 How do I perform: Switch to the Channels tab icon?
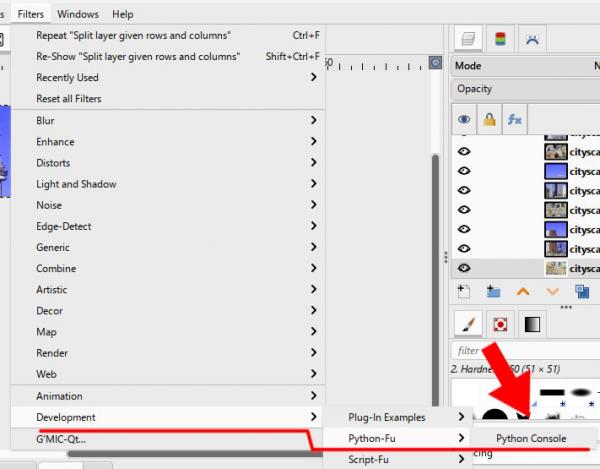click(500, 39)
